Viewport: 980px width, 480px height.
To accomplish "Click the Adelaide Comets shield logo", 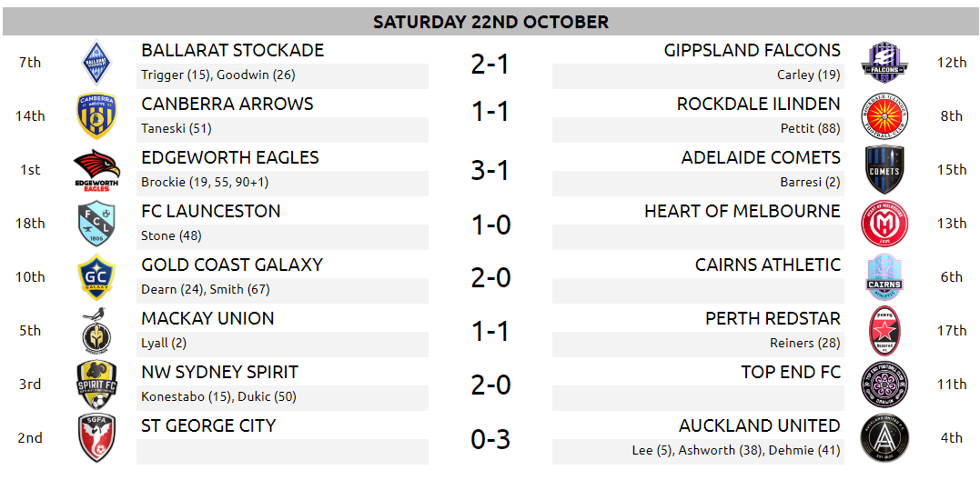I will pos(884,170).
